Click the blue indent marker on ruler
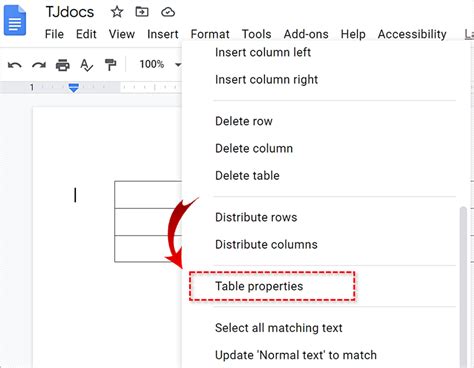474x368 pixels. coord(74,88)
